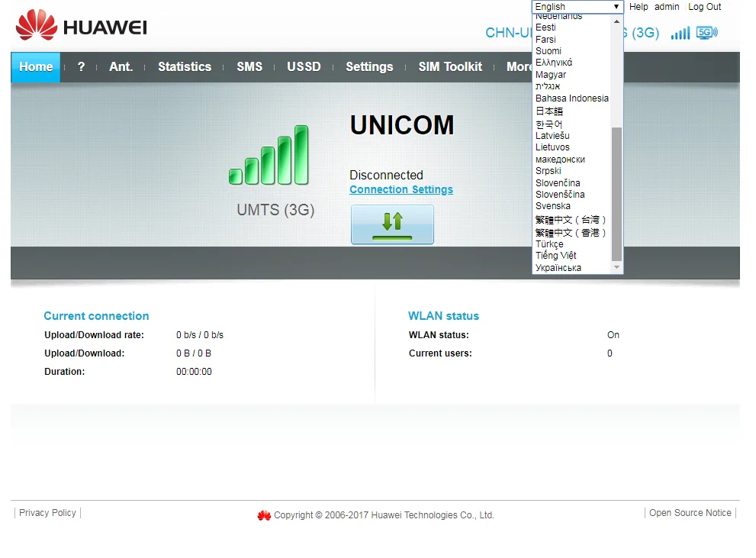This screenshot has height=558, width=756.
Task: Pick Slovenčina from the list
Action: 571,182
